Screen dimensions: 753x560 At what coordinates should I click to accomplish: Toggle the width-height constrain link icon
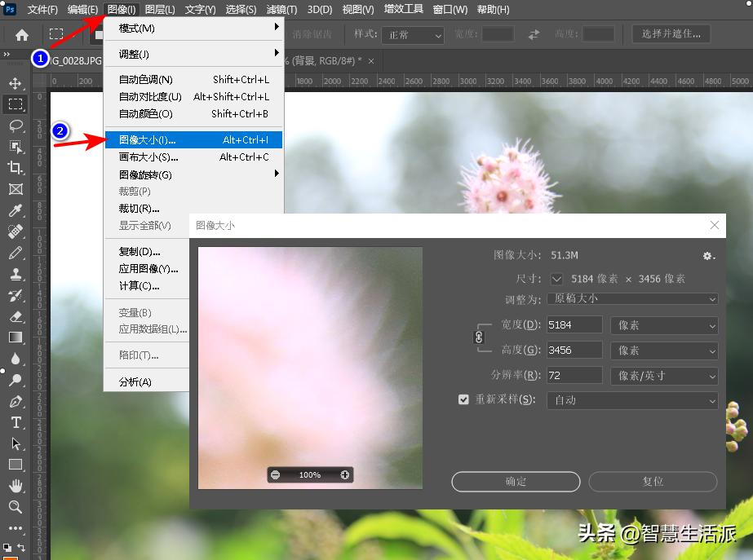pyautogui.click(x=481, y=337)
